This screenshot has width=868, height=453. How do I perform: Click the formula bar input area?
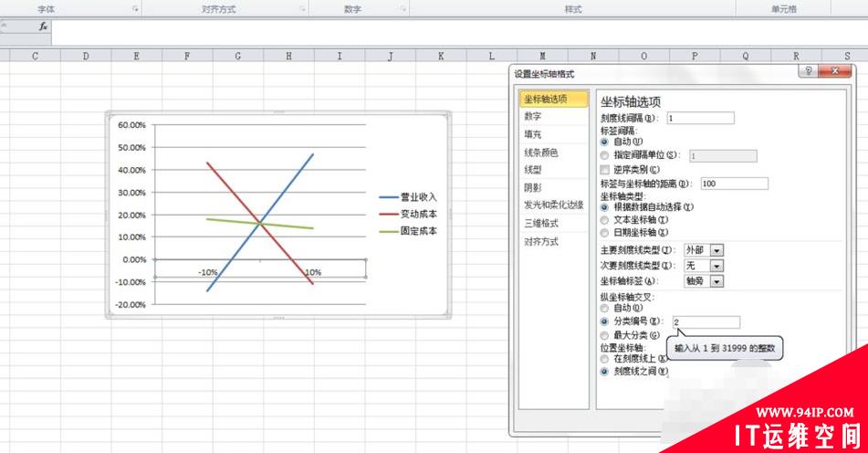click(x=459, y=33)
